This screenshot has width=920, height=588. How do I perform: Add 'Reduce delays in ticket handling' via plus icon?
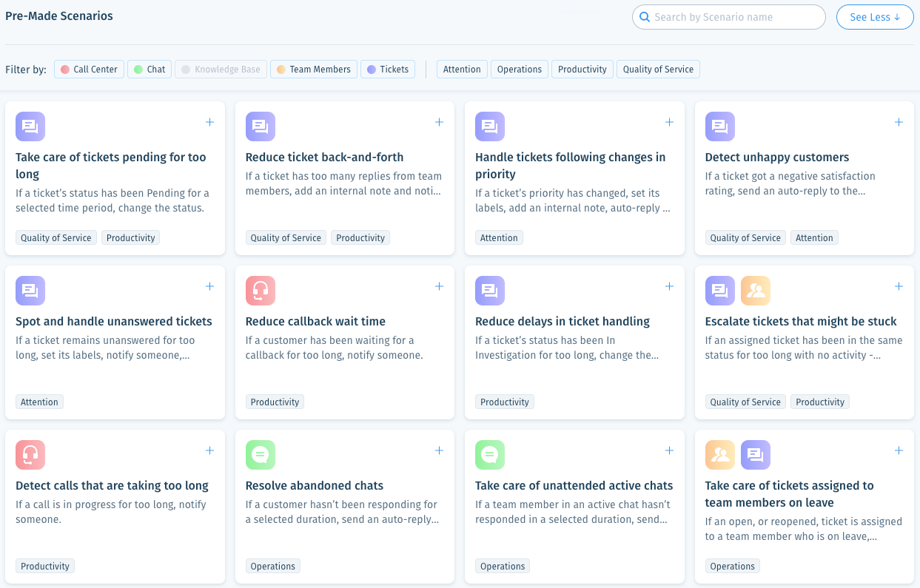click(669, 286)
